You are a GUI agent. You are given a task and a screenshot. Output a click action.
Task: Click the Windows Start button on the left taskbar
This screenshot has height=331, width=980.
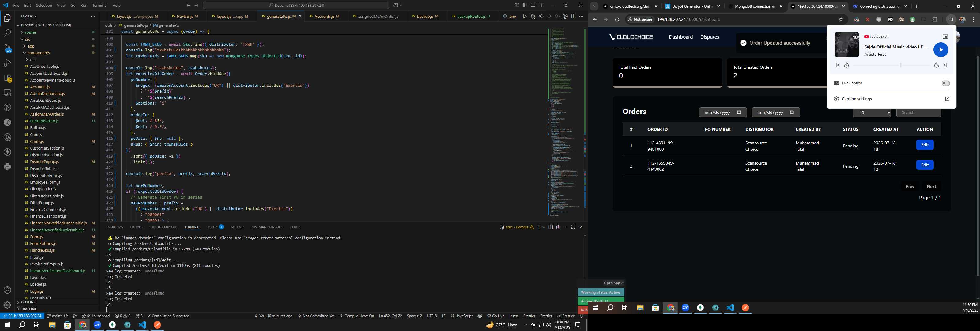point(7,325)
